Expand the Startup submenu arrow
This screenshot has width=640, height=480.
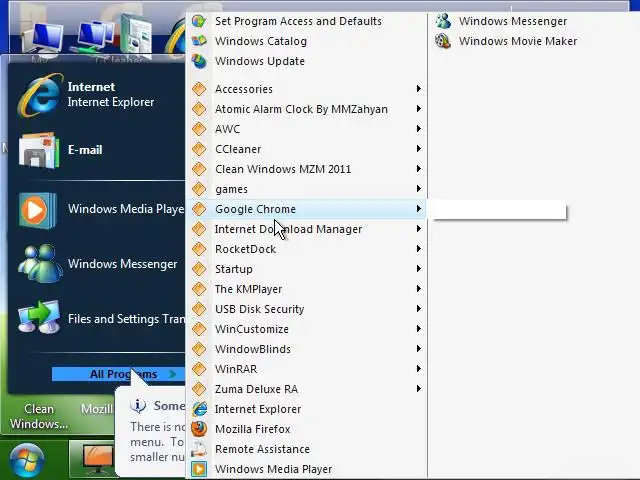pyautogui.click(x=418, y=269)
